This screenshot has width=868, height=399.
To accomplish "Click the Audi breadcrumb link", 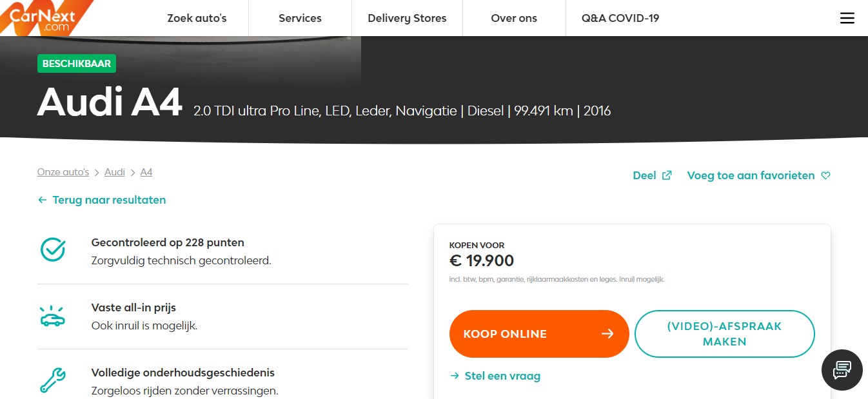I will [115, 172].
